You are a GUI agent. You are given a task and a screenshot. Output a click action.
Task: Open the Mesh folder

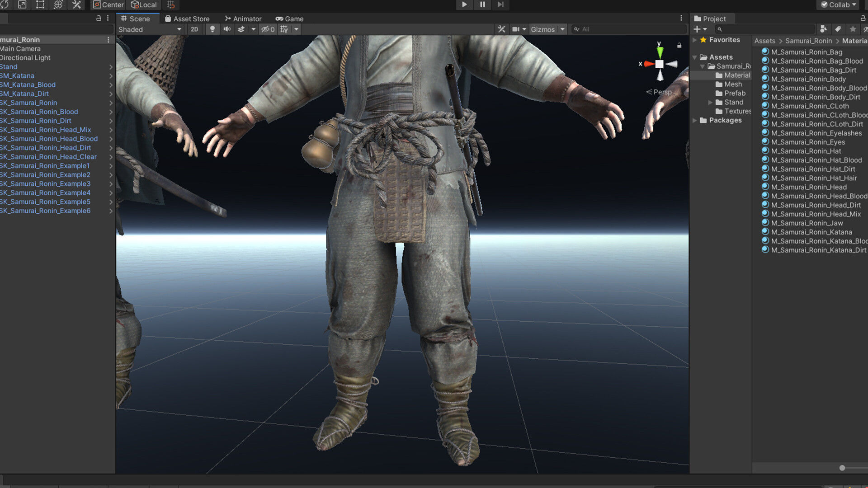728,84
